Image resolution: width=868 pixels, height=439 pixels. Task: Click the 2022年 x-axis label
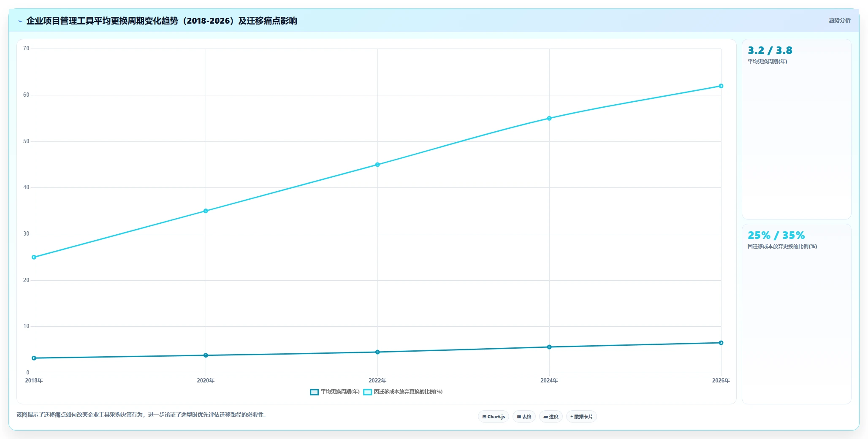[377, 380]
